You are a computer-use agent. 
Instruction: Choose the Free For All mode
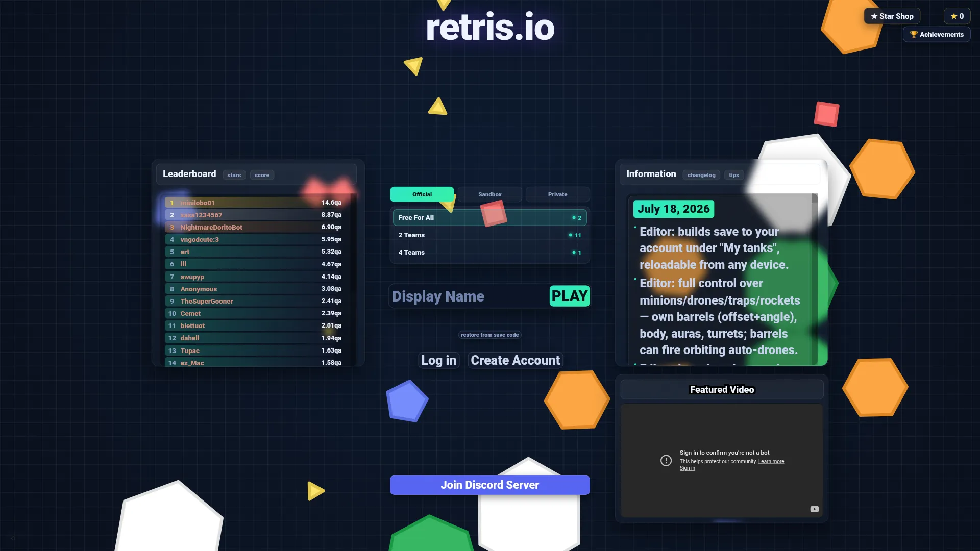click(489, 217)
